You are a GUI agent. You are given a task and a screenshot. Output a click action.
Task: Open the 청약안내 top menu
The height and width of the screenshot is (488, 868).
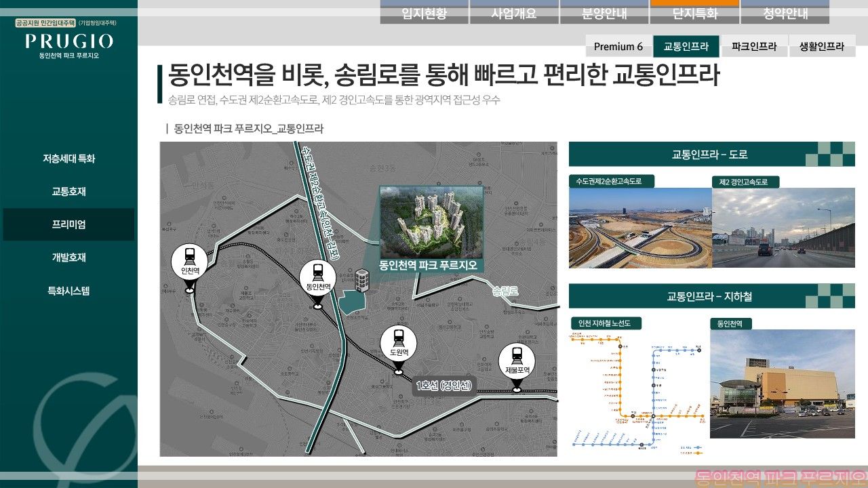click(x=785, y=12)
